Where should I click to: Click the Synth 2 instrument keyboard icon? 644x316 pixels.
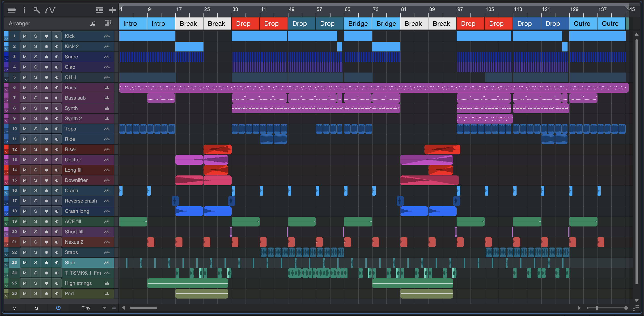point(107,118)
